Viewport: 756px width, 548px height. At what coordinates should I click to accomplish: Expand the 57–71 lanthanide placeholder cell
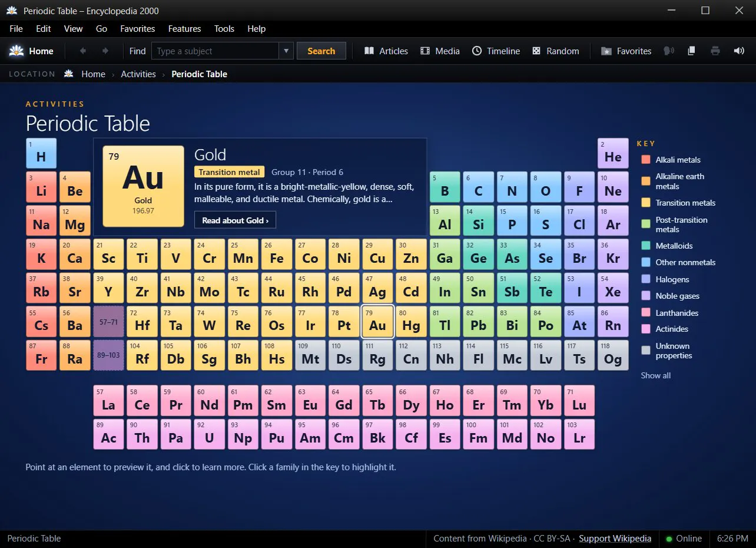[108, 322]
